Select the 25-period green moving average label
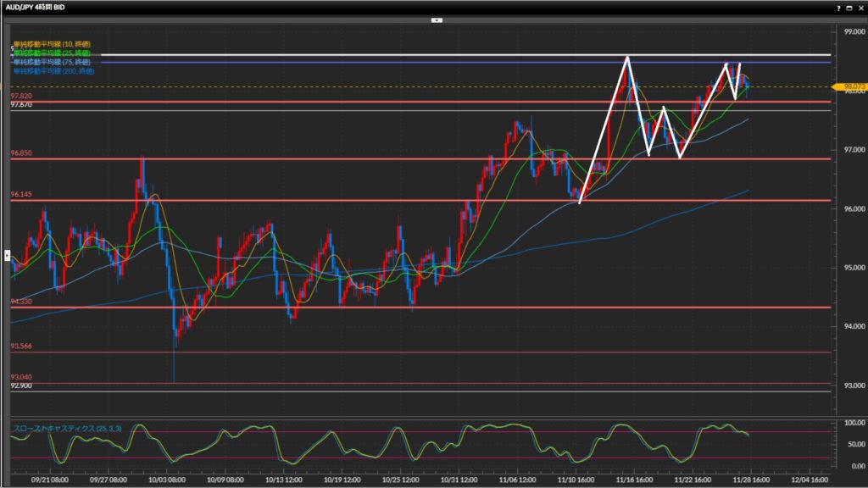This screenshot has width=868, height=488. coord(52,53)
